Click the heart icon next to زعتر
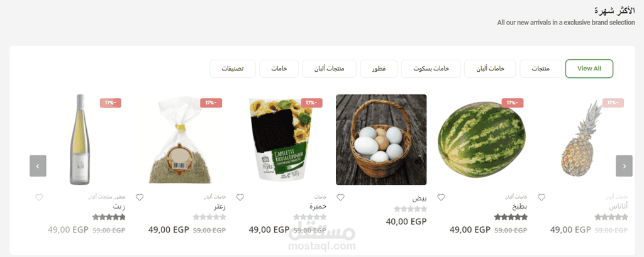 click(x=140, y=197)
